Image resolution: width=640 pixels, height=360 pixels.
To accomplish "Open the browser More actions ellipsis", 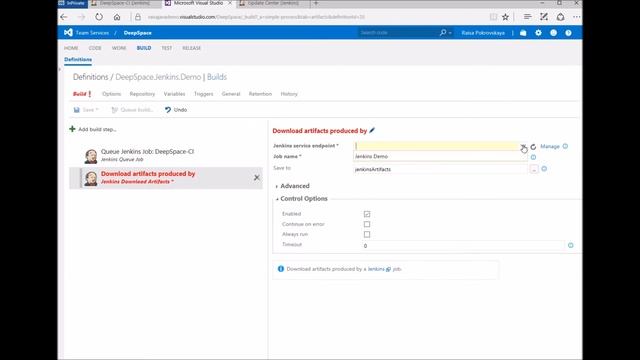I will tap(576, 17).
